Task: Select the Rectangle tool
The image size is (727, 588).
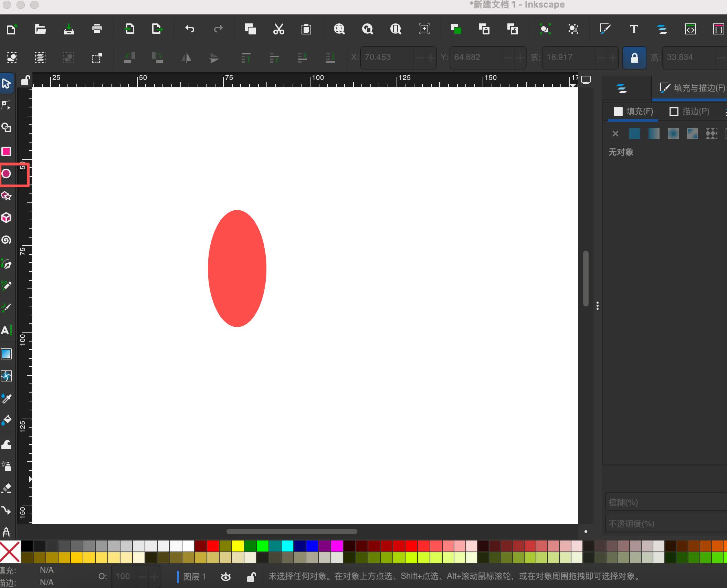Action: [7, 151]
